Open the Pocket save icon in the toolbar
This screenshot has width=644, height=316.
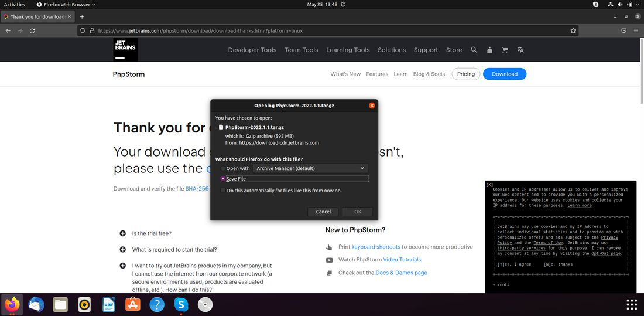[624, 31]
